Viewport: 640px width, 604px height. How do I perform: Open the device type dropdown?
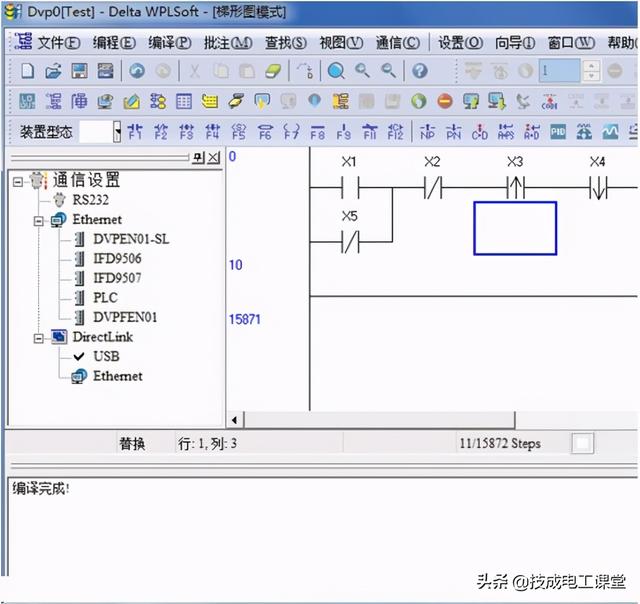pyautogui.click(x=117, y=131)
